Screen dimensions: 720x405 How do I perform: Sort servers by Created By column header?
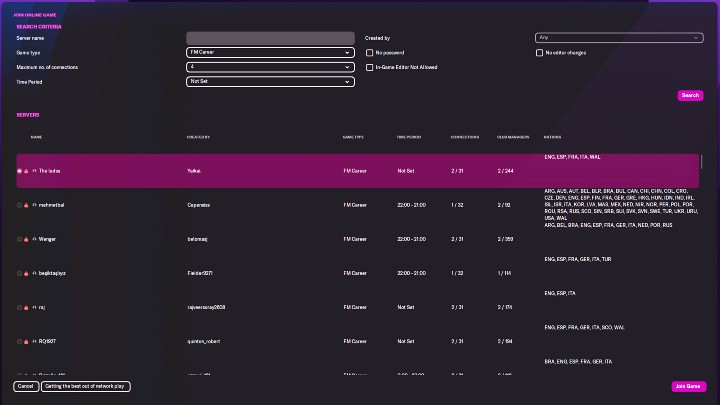pyautogui.click(x=198, y=137)
